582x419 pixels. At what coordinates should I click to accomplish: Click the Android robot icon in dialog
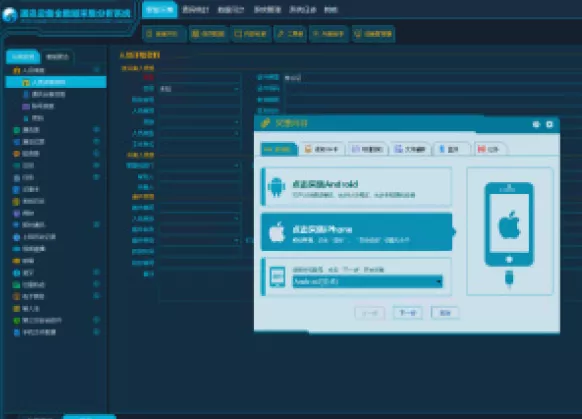coord(277,187)
